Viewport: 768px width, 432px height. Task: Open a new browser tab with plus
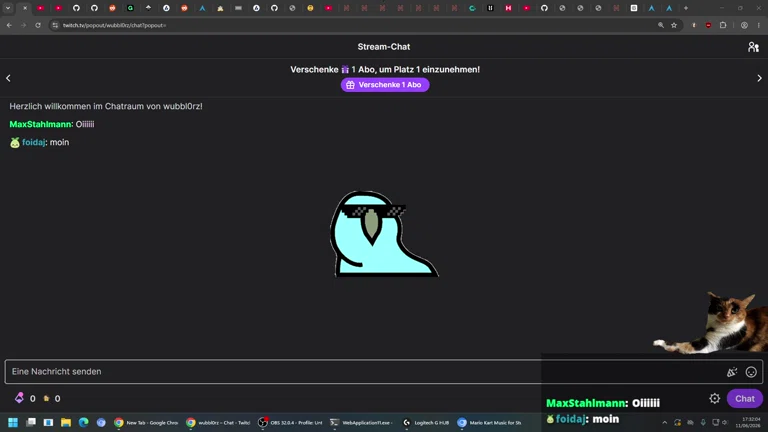(x=686, y=8)
